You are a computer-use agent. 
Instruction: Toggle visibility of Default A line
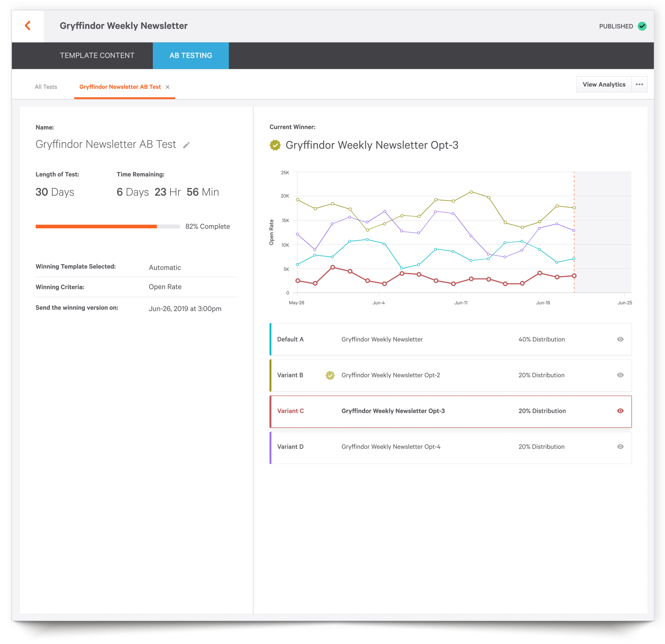[x=620, y=339]
